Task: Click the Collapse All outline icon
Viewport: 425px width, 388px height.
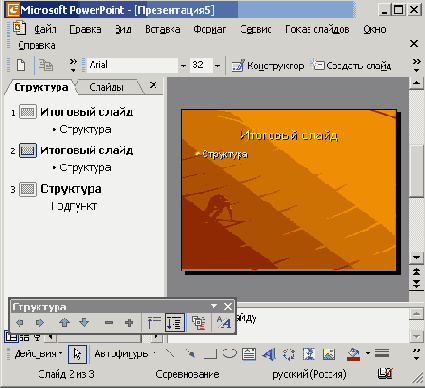Action: [x=154, y=323]
